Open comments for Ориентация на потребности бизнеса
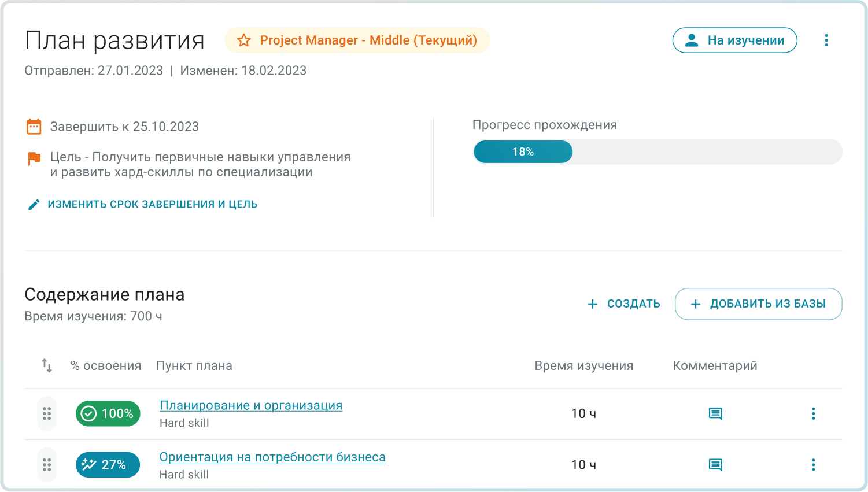 tap(715, 464)
